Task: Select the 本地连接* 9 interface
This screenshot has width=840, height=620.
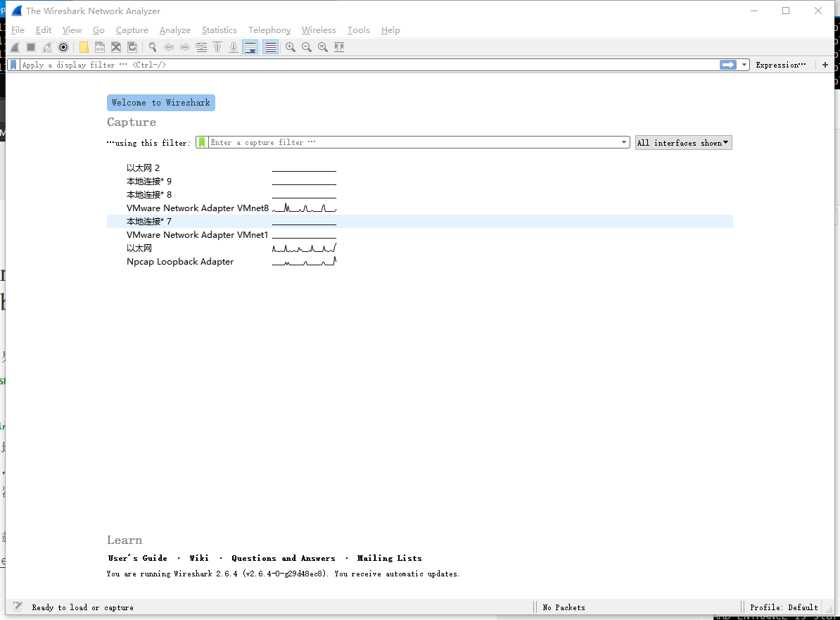Action: click(419, 181)
